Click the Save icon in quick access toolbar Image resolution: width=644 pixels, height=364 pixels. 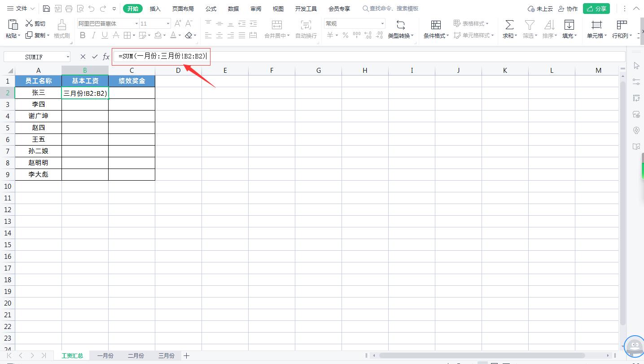click(47, 9)
